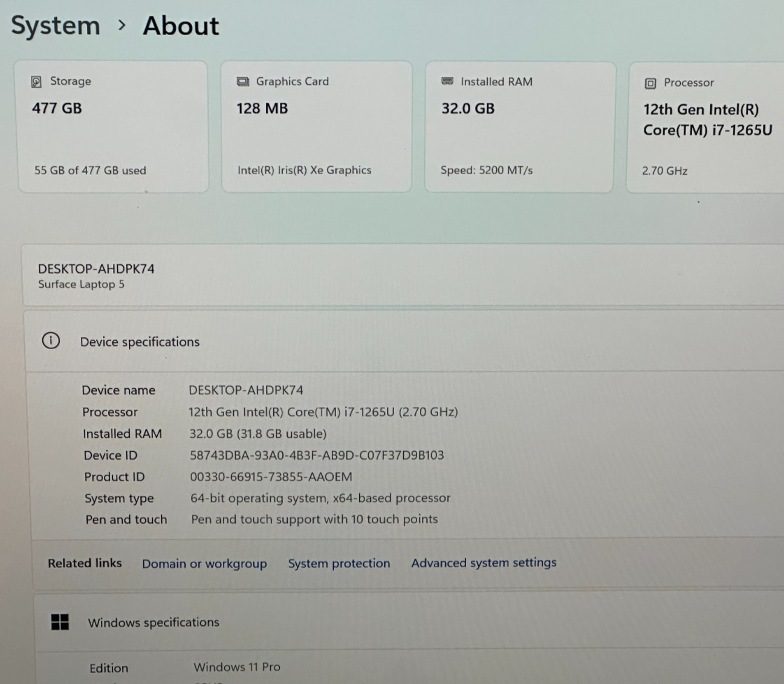Select the Processor row value
784x684 pixels.
[x=323, y=412]
